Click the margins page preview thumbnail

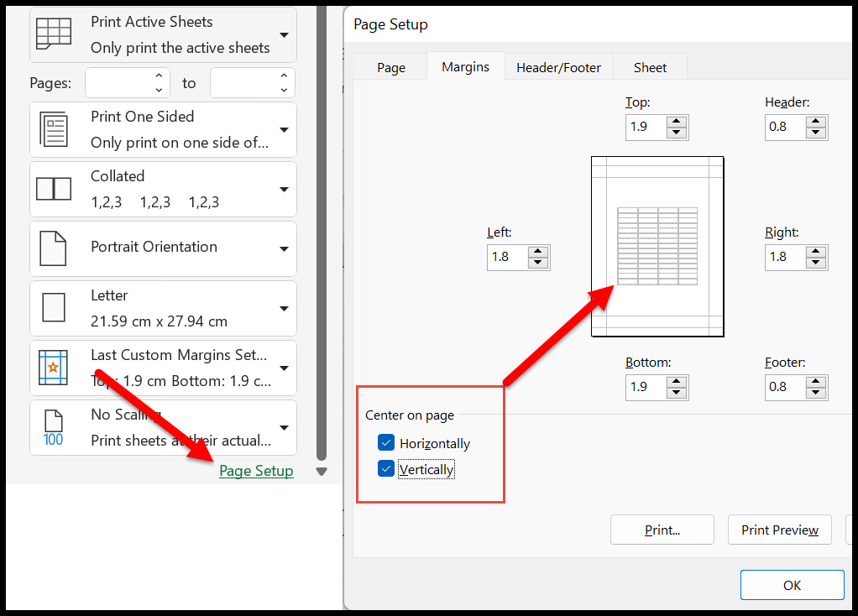tap(657, 246)
